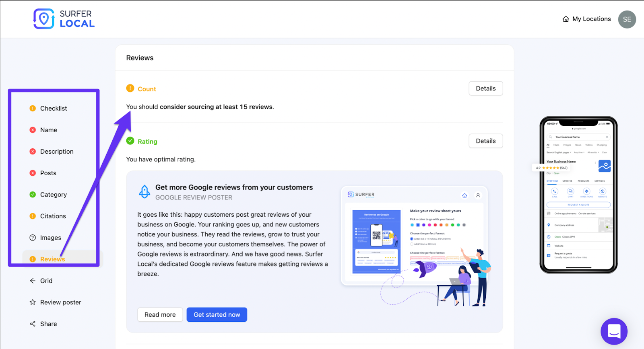Open the SE user avatar menu
The width and height of the screenshot is (644, 349).
coord(627,19)
